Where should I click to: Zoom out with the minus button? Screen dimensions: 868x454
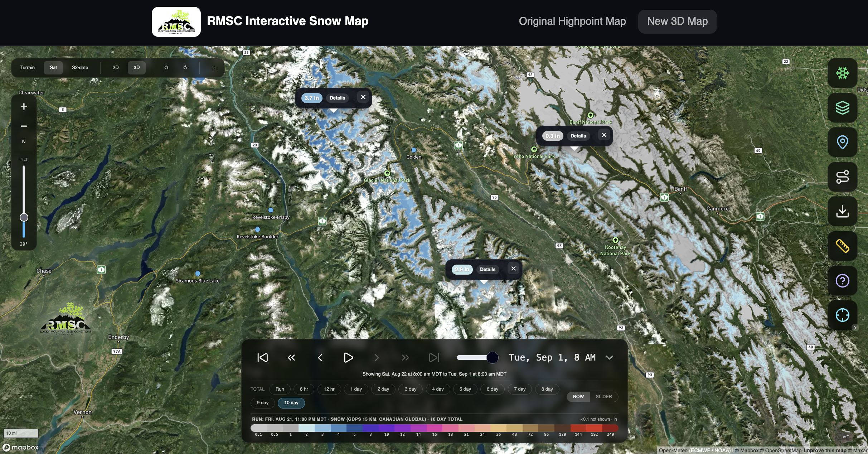(x=24, y=126)
